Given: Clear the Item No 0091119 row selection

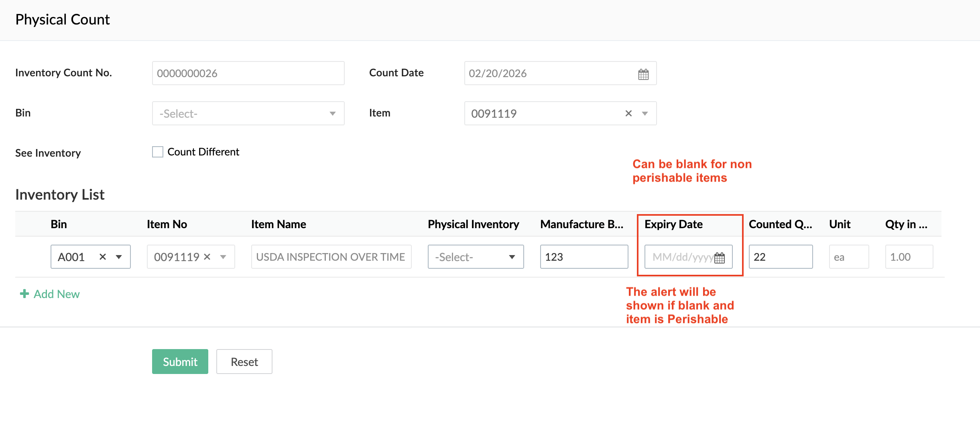Looking at the screenshot, I should coord(207,257).
